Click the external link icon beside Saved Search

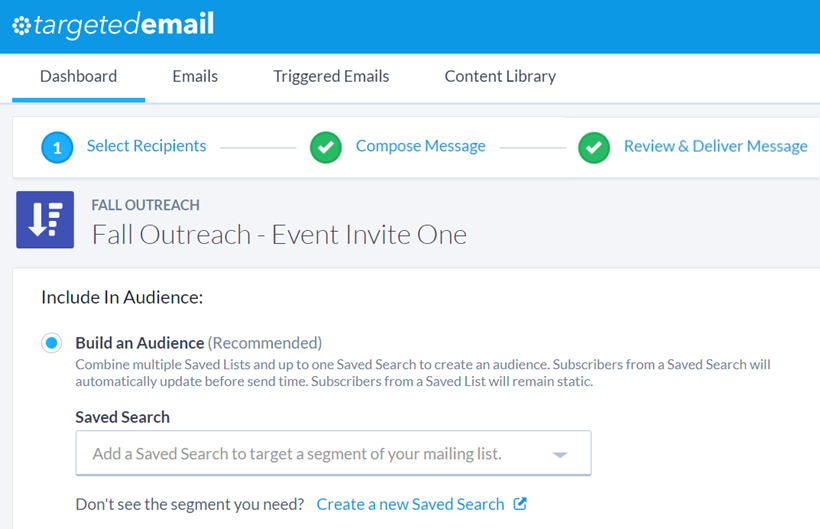[520, 504]
